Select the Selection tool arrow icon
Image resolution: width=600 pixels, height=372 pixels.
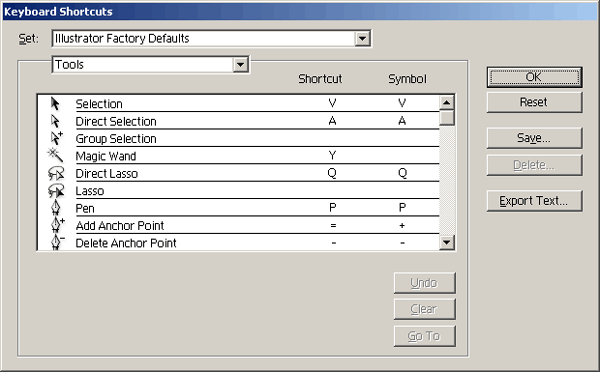click(x=55, y=104)
